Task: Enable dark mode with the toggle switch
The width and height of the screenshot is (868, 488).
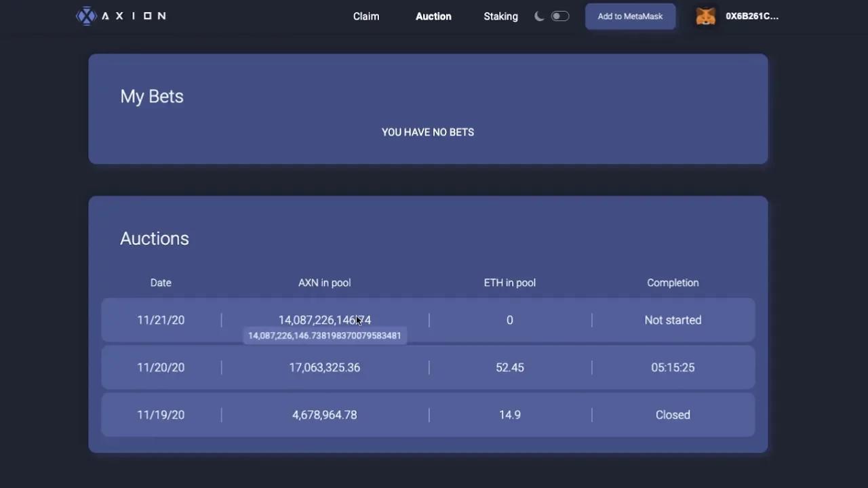Action: coord(559,16)
